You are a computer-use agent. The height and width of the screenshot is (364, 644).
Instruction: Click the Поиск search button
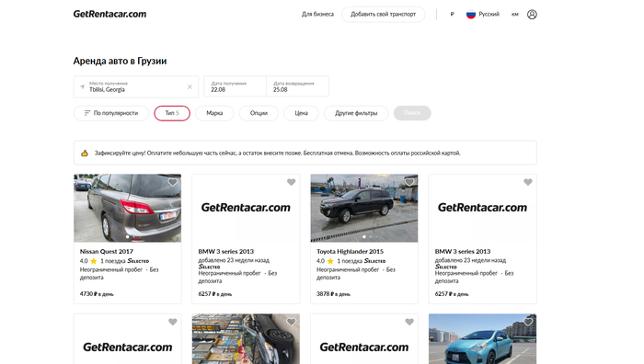pyautogui.click(x=412, y=113)
